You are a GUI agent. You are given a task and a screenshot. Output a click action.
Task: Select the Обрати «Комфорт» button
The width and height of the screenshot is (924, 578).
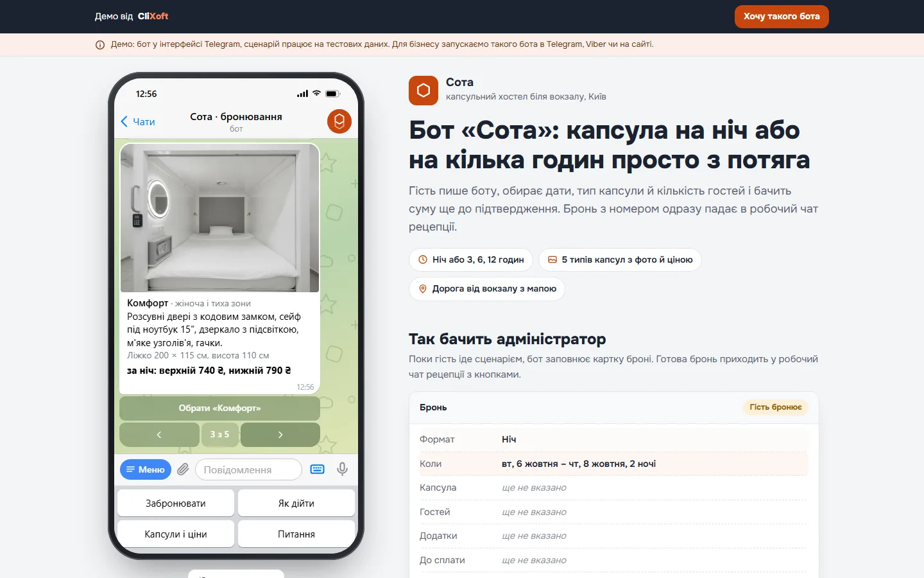[219, 408]
